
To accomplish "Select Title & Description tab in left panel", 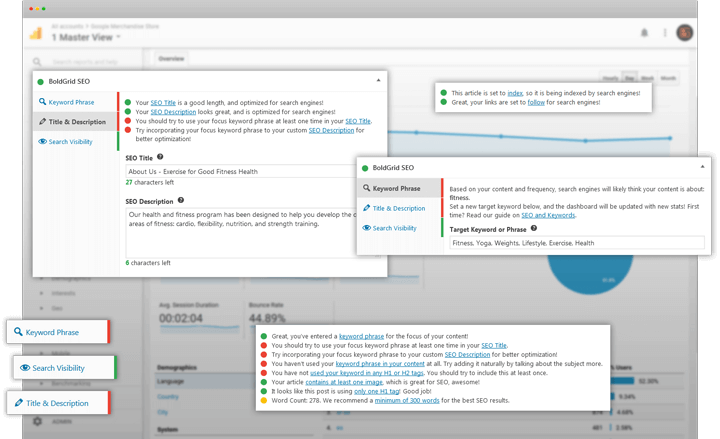I will pos(75,122).
